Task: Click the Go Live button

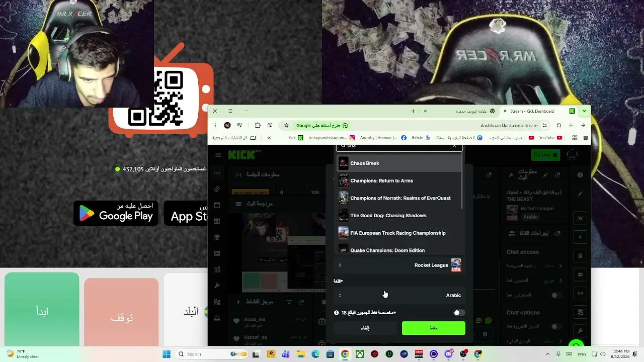Action: click(545, 155)
